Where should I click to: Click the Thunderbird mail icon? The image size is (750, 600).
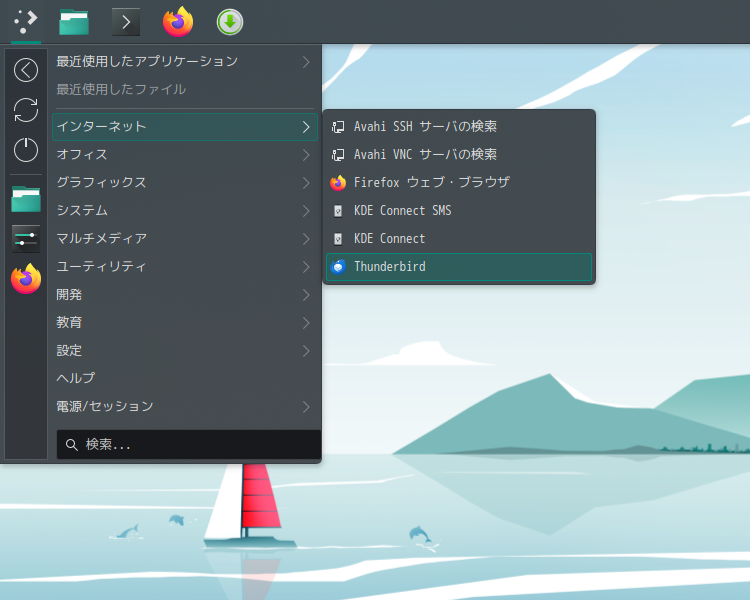click(x=338, y=267)
